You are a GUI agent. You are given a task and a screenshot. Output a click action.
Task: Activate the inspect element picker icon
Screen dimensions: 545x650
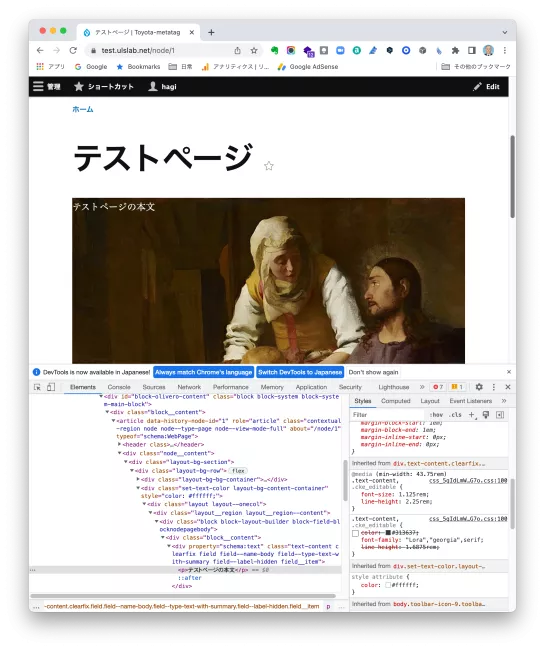(x=37, y=387)
